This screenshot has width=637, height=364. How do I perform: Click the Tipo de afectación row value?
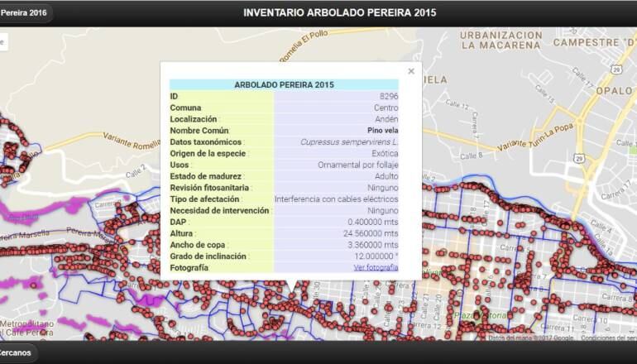pos(336,199)
